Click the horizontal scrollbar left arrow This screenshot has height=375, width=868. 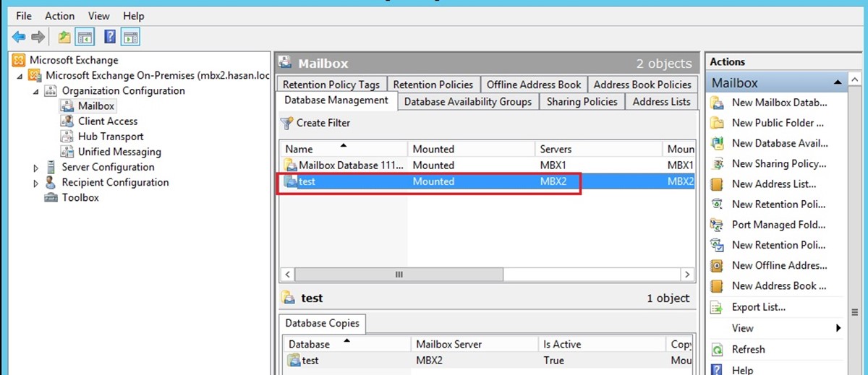(x=287, y=275)
